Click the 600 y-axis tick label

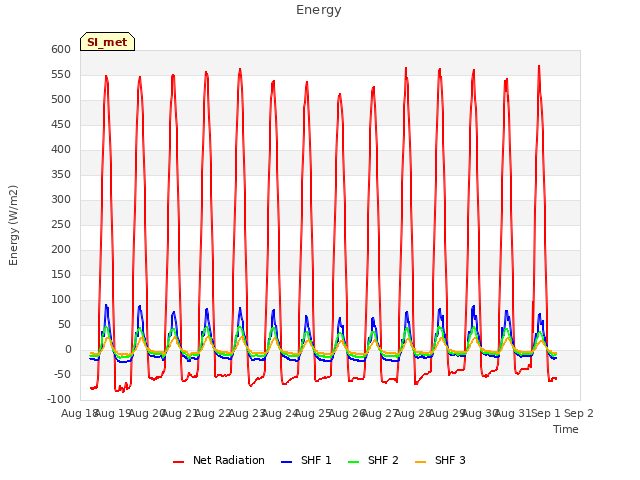(x=61, y=49)
